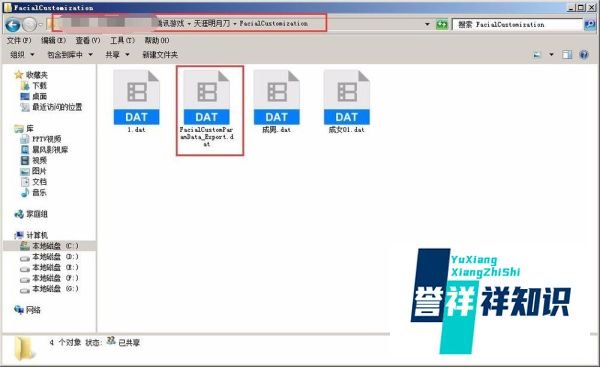This screenshot has width=600, height=367.
Task: Refresh the folder using the green arrows icon
Action: (x=442, y=24)
